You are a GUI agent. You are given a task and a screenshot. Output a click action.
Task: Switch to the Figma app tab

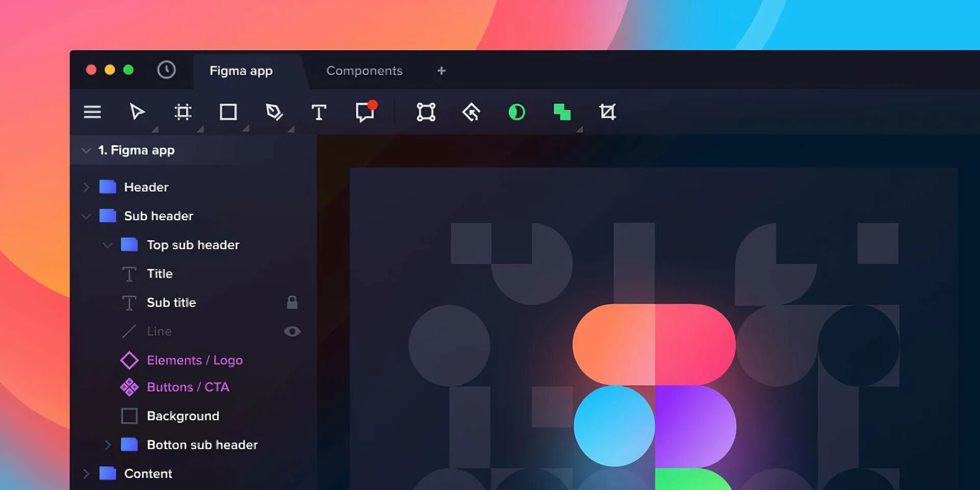coord(241,70)
